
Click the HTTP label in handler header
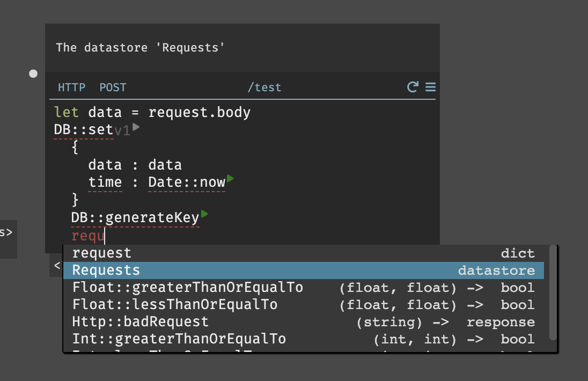coord(72,87)
